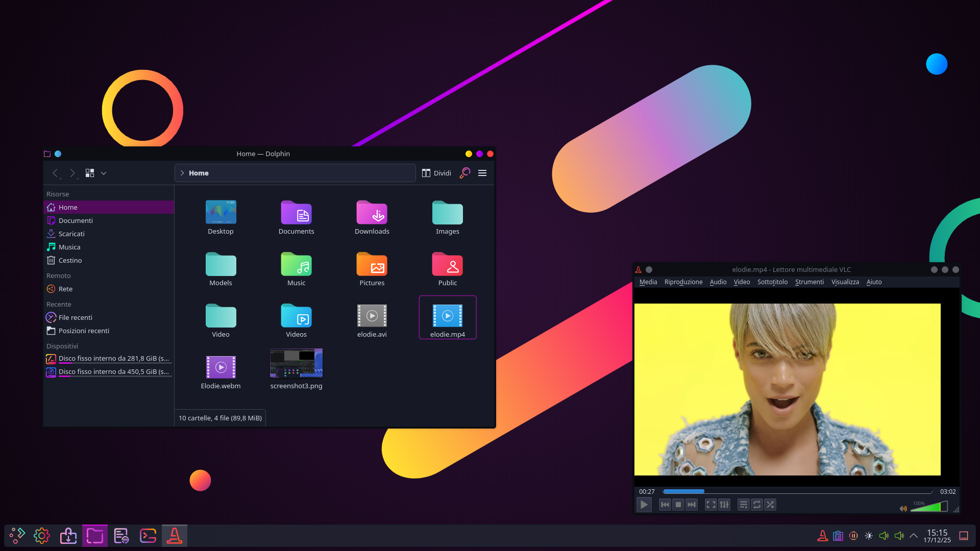Play the video in VLC
980x551 pixels.
pyautogui.click(x=644, y=505)
